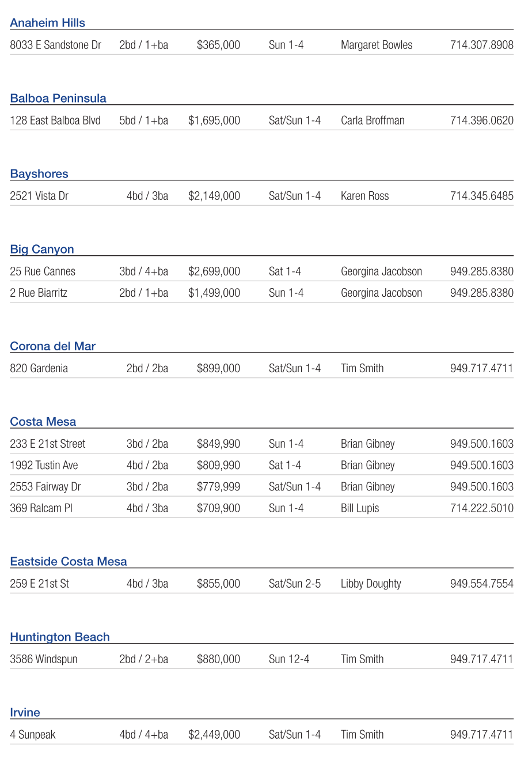The height and width of the screenshot is (760, 532).
Task: Select the Bayshores neighborhood heading
Action: tap(39, 174)
